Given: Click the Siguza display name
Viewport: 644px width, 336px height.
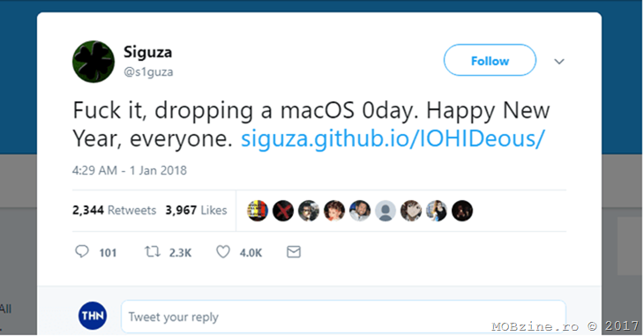Looking at the screenshot, I should coord(148,52).
